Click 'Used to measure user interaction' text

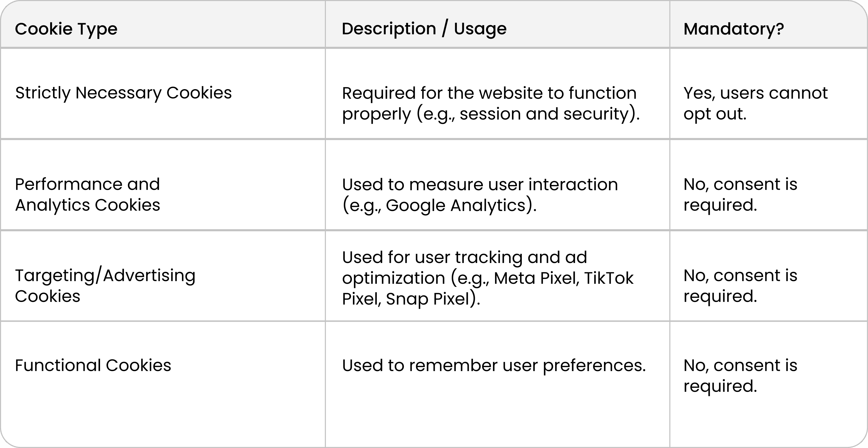[x=480, y=185]
